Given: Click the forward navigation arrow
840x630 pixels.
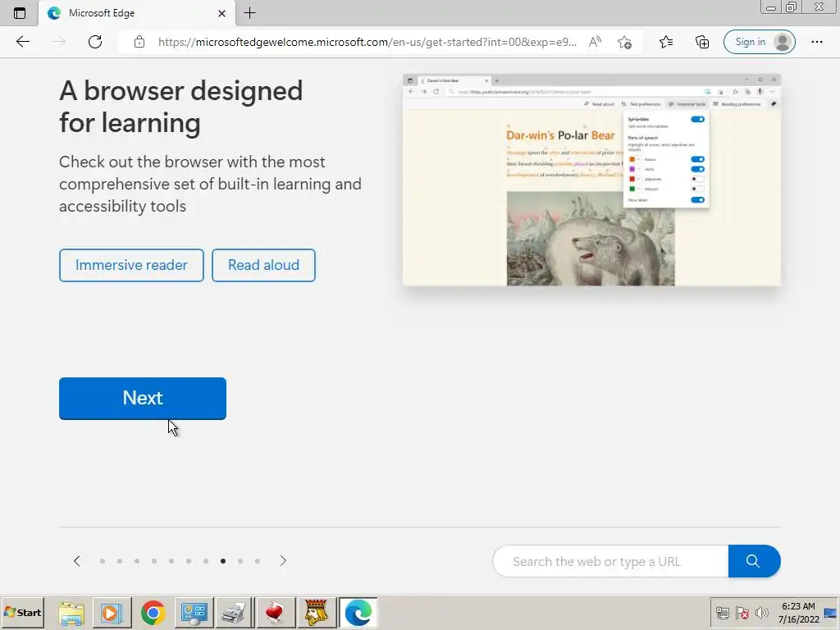Looking at the screenshot, I should [x=59, y=42].
